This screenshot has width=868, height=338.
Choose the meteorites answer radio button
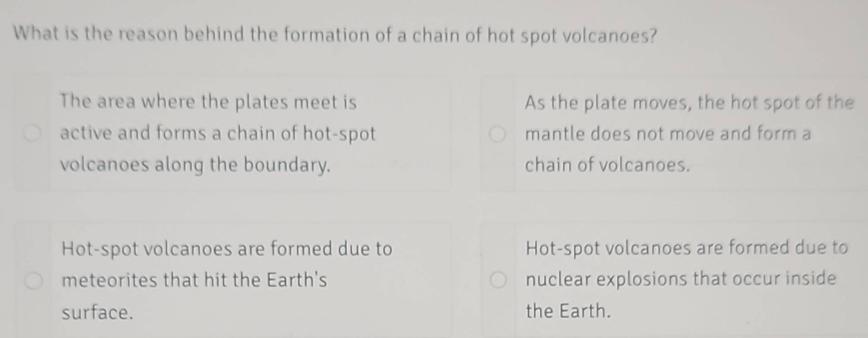point(34,281)
